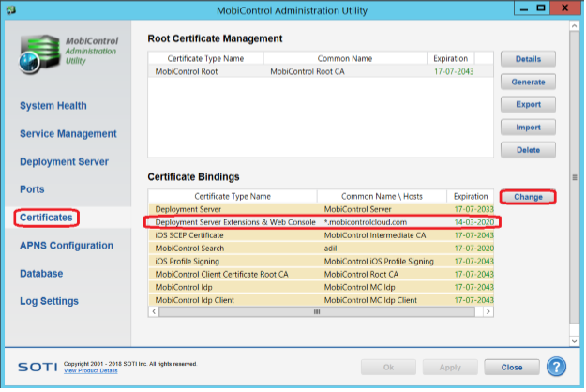Go to Service Management page
The image size is (586, 392).
68,134
